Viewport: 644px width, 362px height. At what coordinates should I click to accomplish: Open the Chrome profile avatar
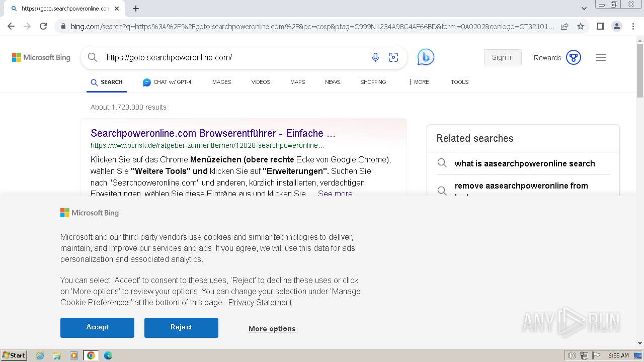click(616, 26)
